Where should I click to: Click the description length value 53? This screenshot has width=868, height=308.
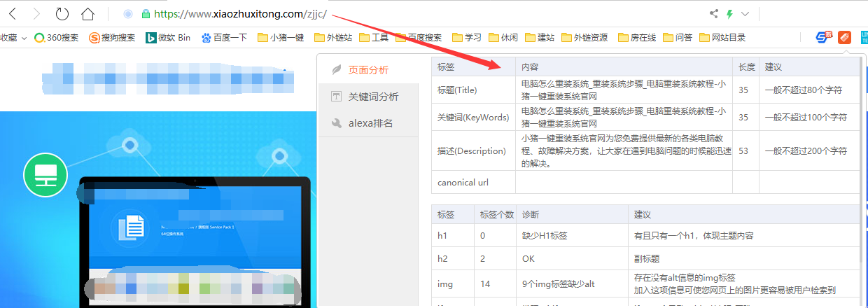click(x=743, y=150)
